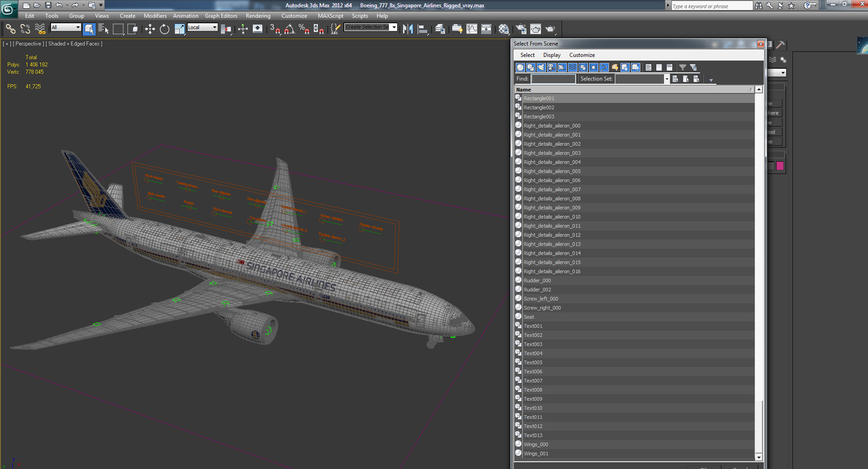
Task: Open the 'Local' reference coordinate dropdown
Action: [x=202, y=28]
